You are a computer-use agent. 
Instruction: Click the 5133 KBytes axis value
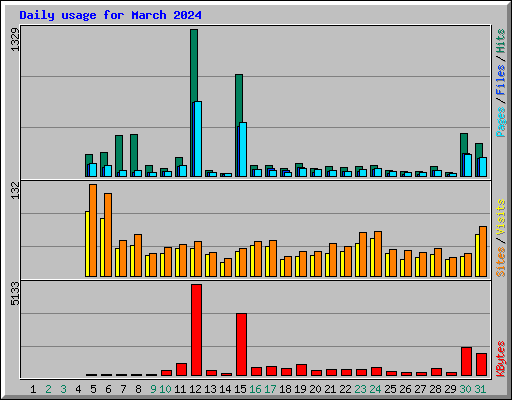pyautogui.click(x=15, y=294)
